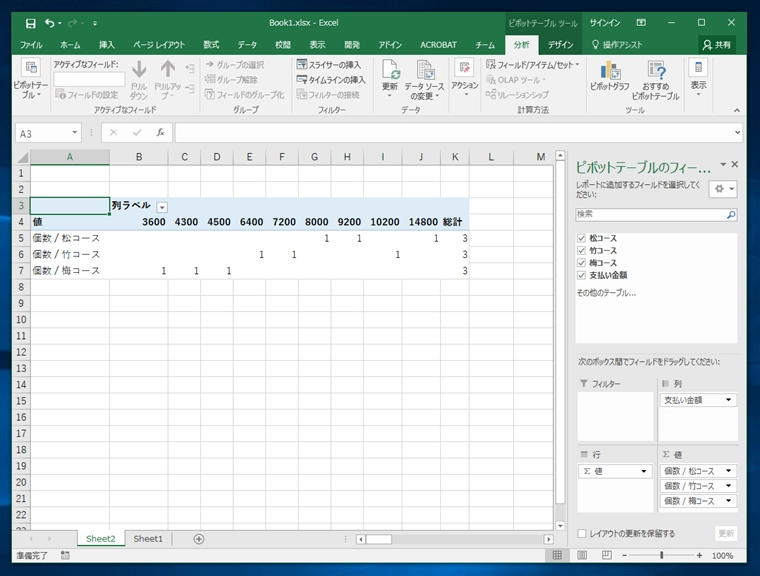The image size is (760, 576).
Task: Select cell 個数 / 松コース in row 5
Action: point(70,238)
